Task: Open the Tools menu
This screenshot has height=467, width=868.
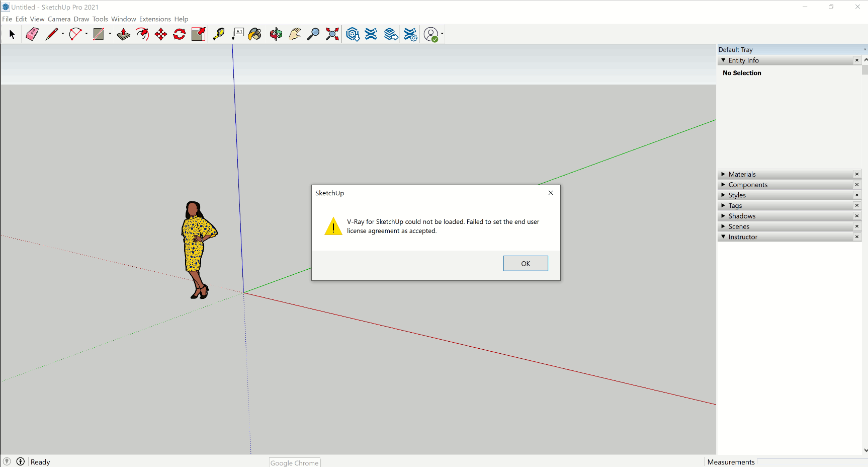Action: point(100,19)
